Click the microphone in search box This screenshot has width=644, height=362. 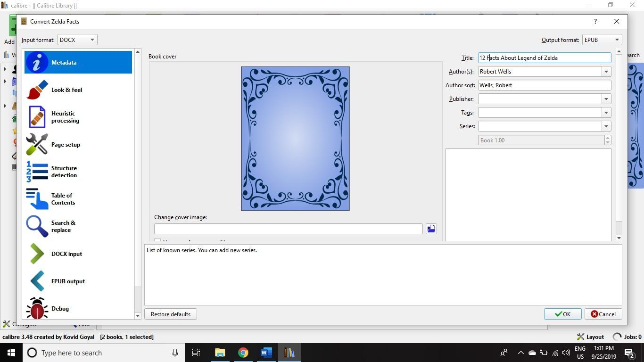tap(175, 353)
